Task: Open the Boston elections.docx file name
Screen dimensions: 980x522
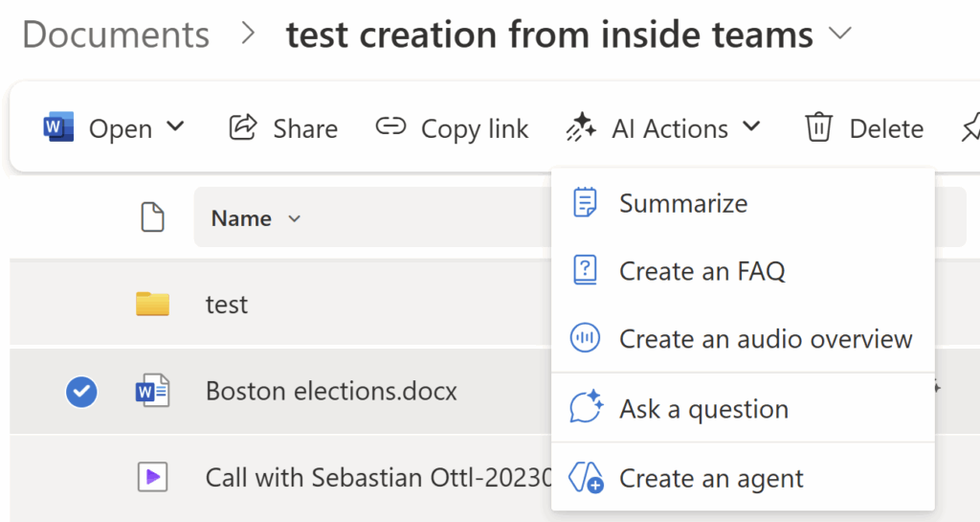Action: tap(331, 391)
